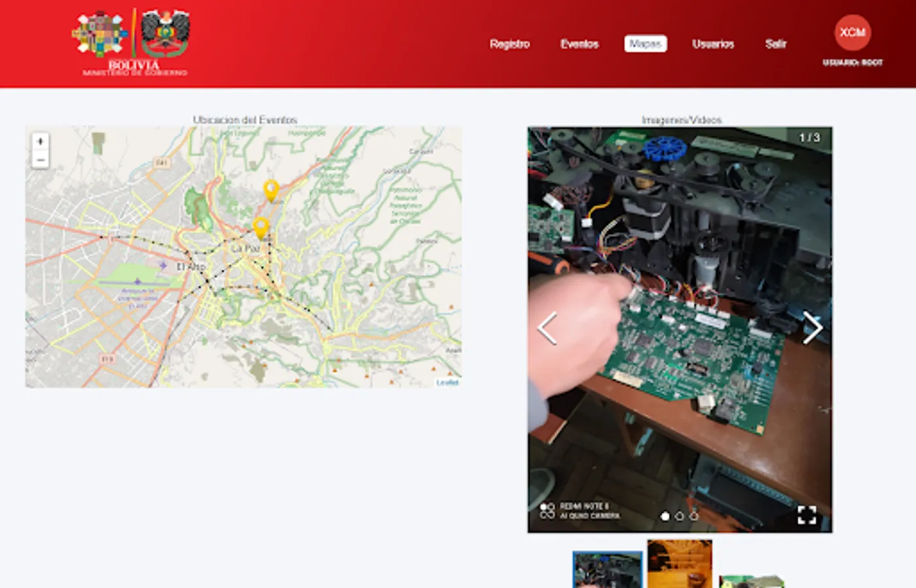Go to the previous image with left arrow

coord(548,327)
